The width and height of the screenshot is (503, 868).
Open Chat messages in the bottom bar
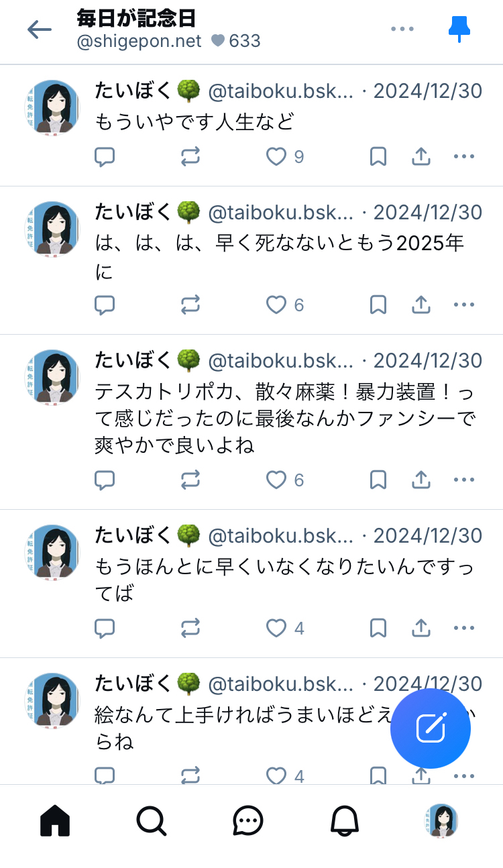[248, 820]
